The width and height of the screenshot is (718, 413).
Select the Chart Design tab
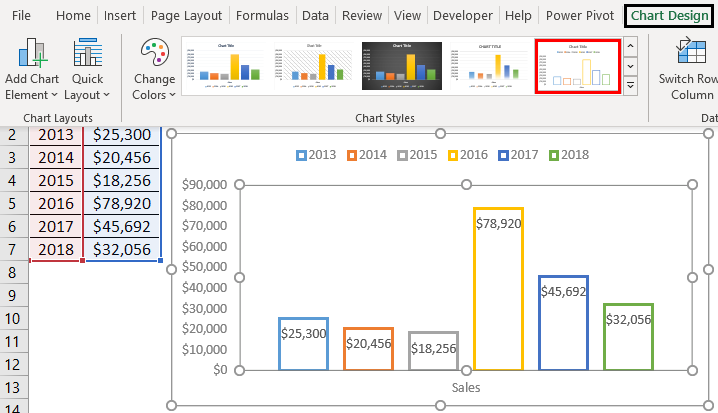coord(669,16)
